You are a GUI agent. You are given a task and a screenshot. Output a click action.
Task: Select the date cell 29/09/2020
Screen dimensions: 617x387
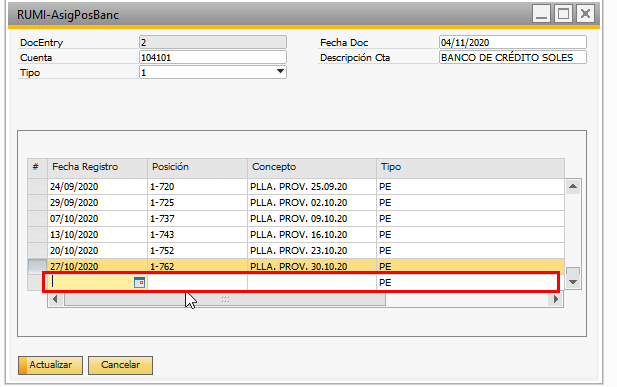coord(97,203)
